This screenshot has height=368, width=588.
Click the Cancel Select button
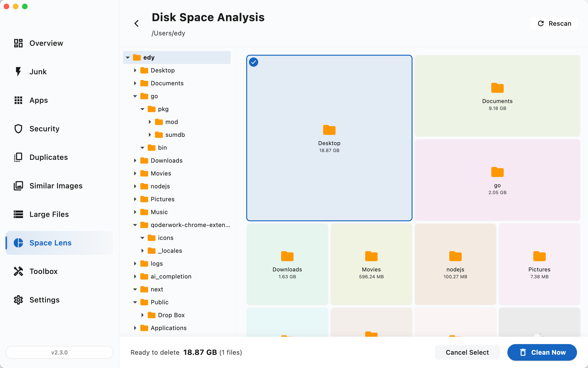pos(467,352)
